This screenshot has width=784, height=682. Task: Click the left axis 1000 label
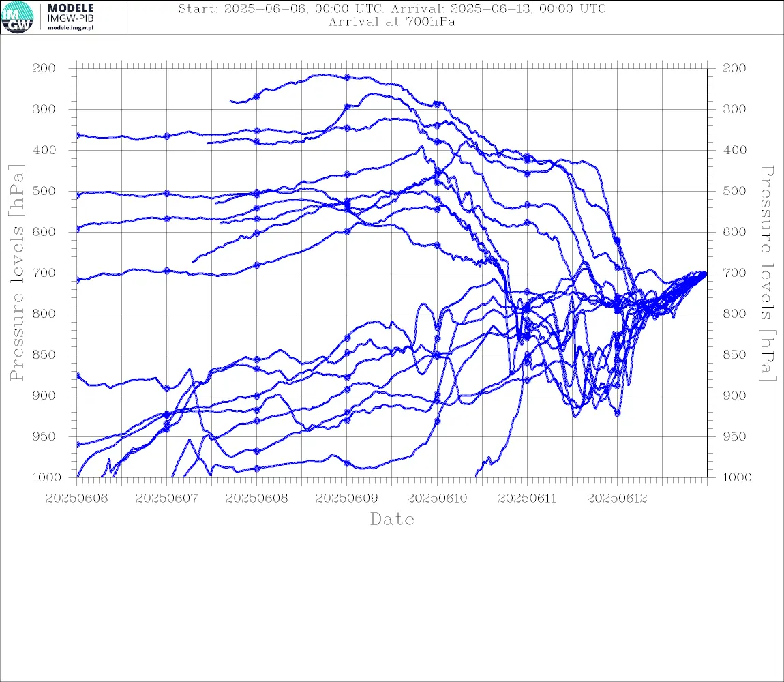tap(46, 477)
